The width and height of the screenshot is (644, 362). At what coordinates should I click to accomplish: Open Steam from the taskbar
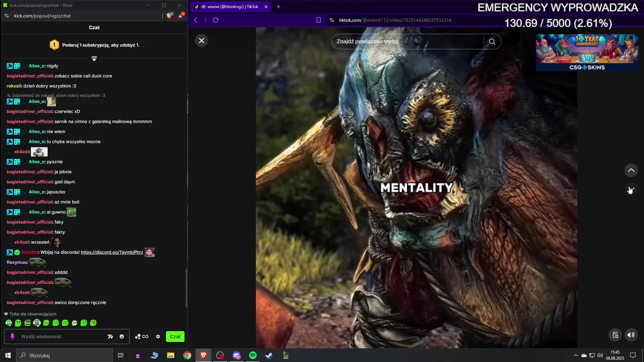click(x=269, y=355)
